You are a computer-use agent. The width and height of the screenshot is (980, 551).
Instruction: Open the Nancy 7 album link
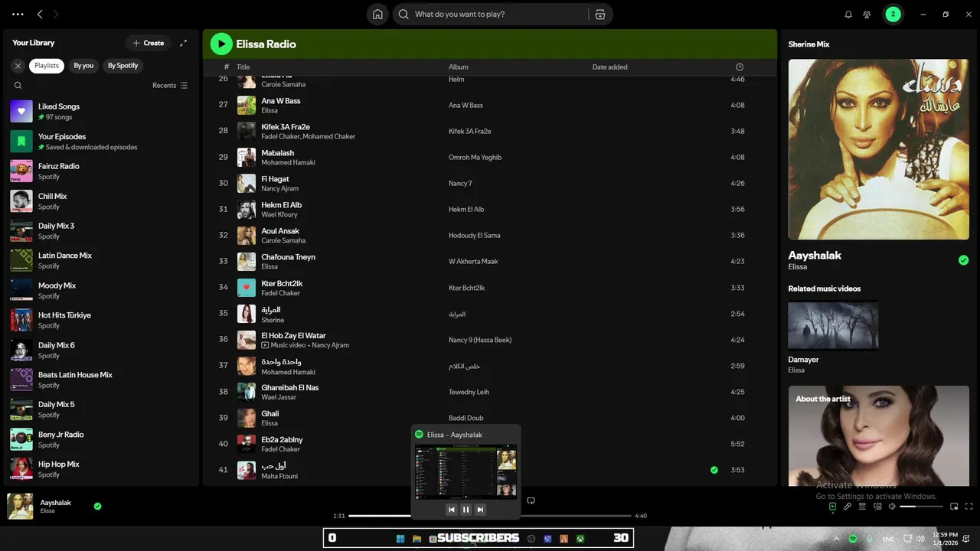coord(460,183)
